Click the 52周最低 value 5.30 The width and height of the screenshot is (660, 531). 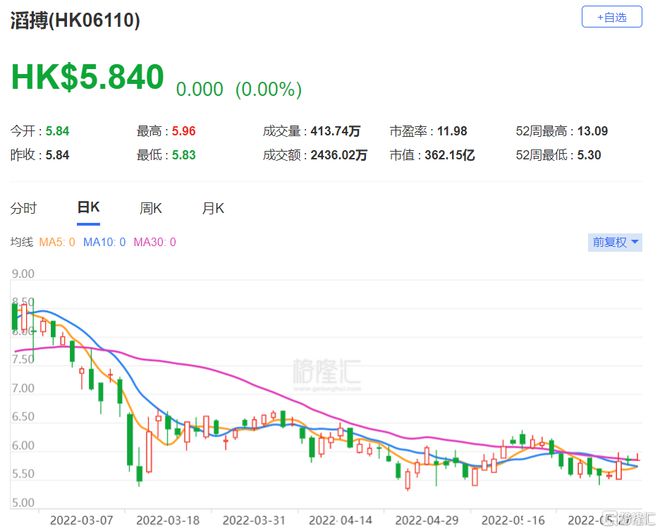pos(589,155)
